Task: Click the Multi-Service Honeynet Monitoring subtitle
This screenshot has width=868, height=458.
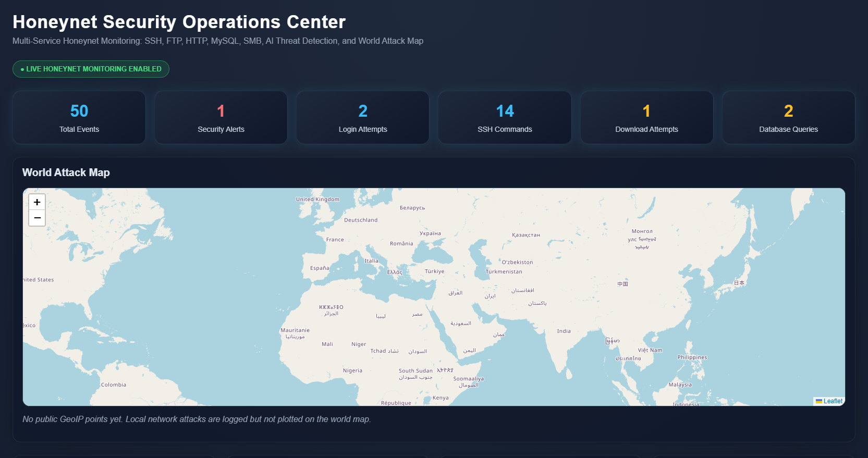Action: pos(218,41)
